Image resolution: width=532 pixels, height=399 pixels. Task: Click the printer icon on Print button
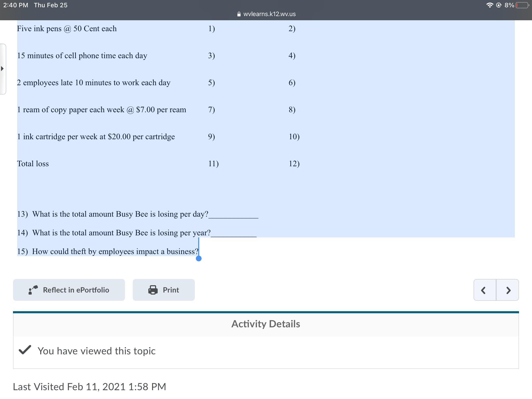point(153,290)
